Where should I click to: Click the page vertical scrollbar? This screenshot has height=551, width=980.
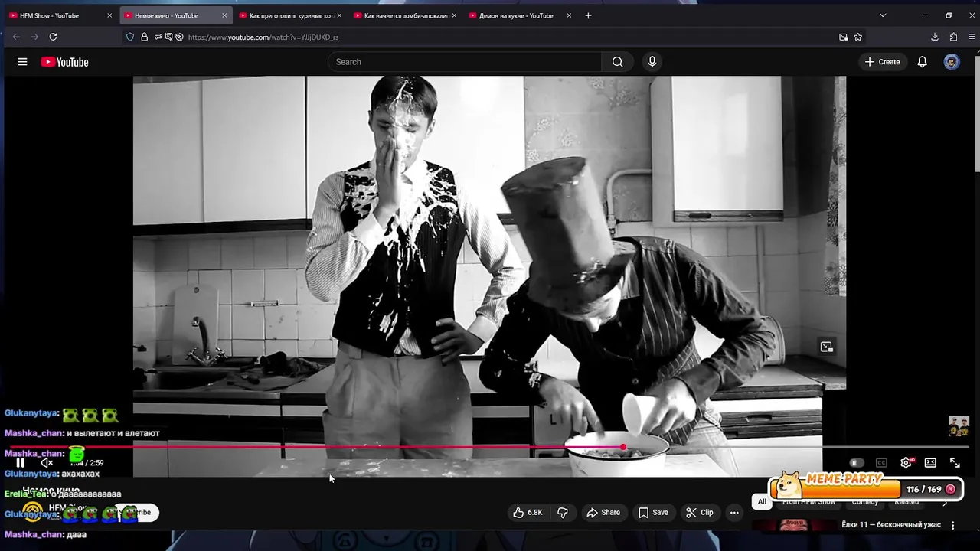pos(977,115)
